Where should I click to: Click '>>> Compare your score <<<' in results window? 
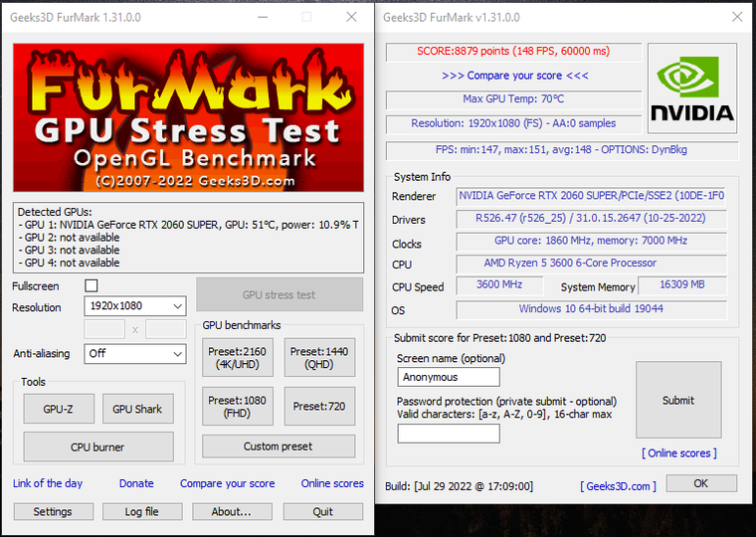515,76
